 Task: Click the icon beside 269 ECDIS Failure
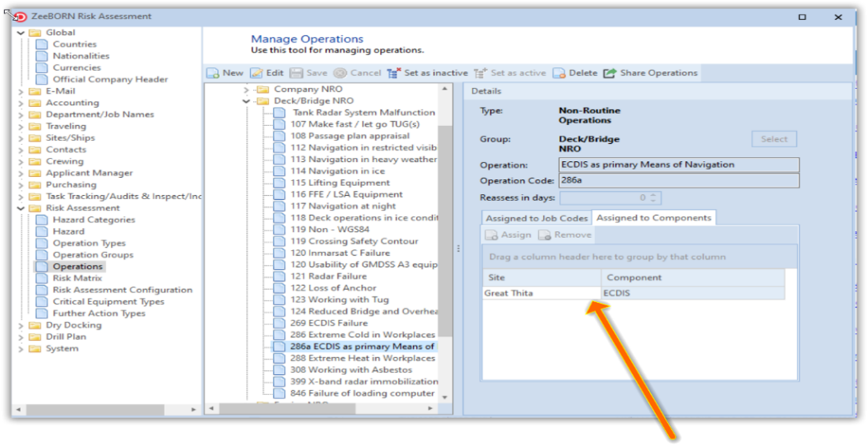pos(280,323)
